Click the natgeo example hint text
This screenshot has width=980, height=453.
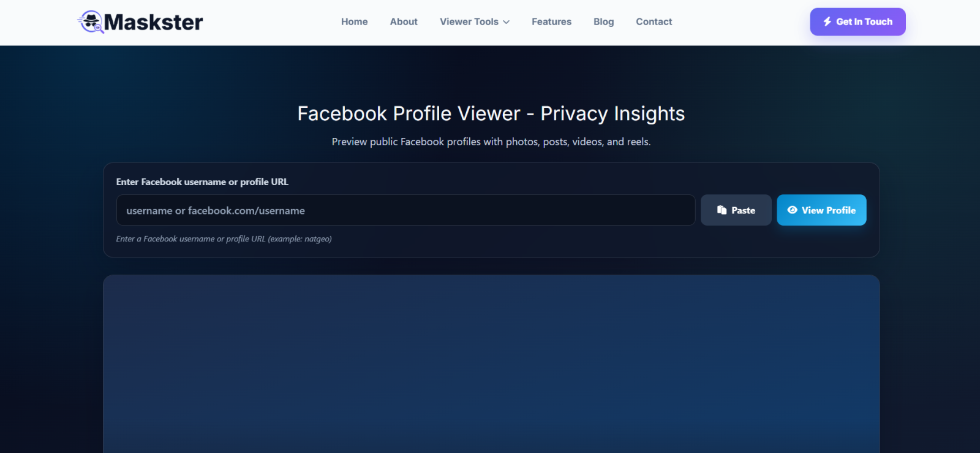(224, 239)
